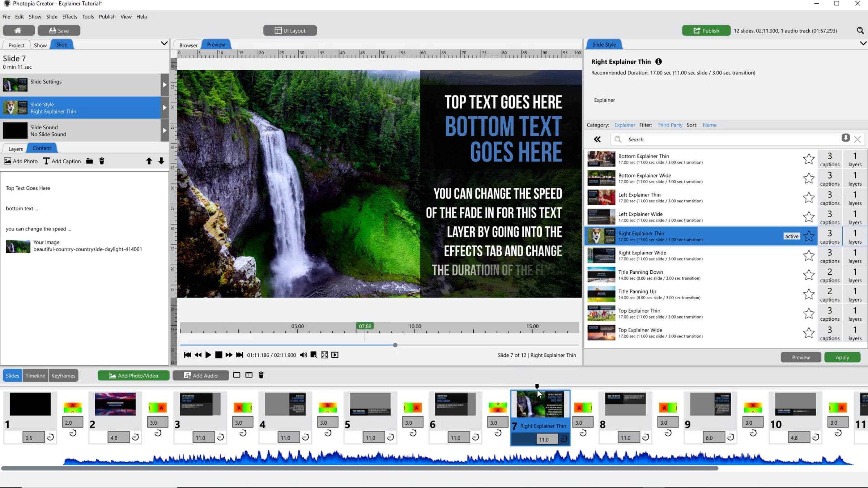Click the time reset icon for slide 1
Viewport: 868px width, 488px height.
point(51,437)
